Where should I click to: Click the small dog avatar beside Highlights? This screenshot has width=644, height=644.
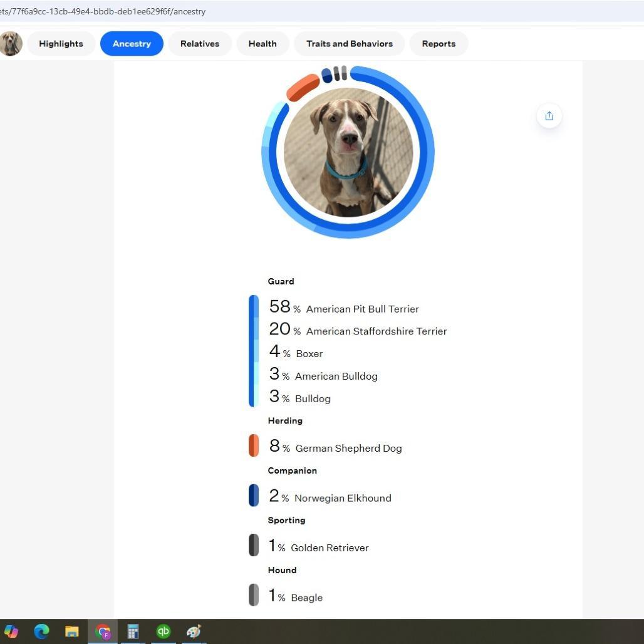11,44
